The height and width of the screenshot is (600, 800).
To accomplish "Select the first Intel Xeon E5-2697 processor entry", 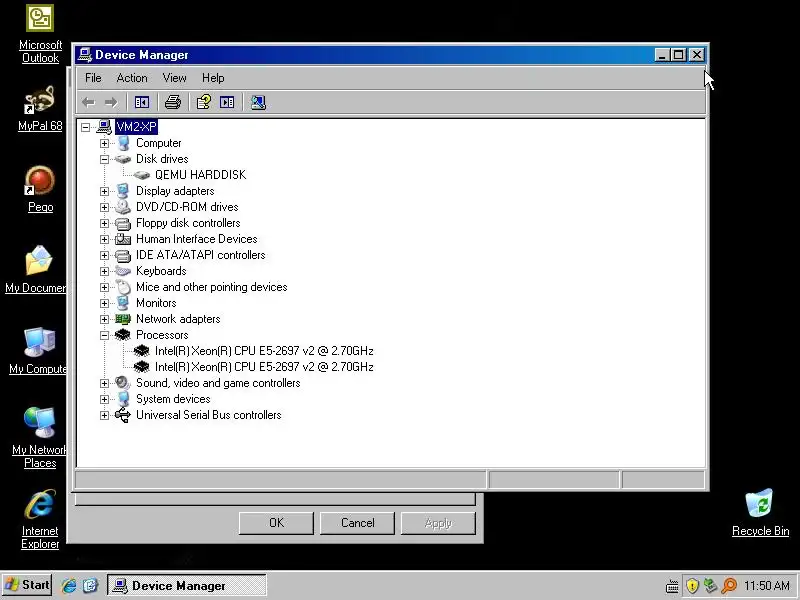I will click(264, 351).
